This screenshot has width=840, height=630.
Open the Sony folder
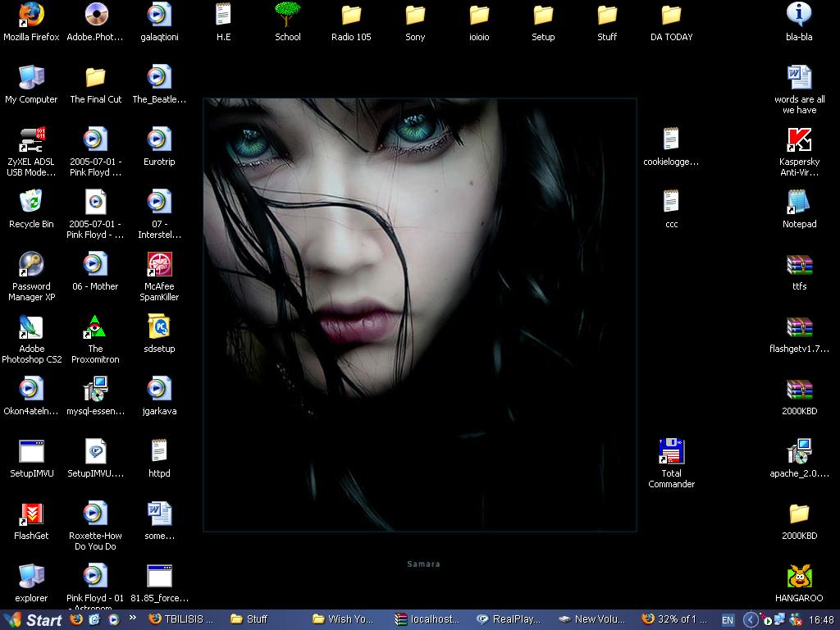(x=415, y=15)
